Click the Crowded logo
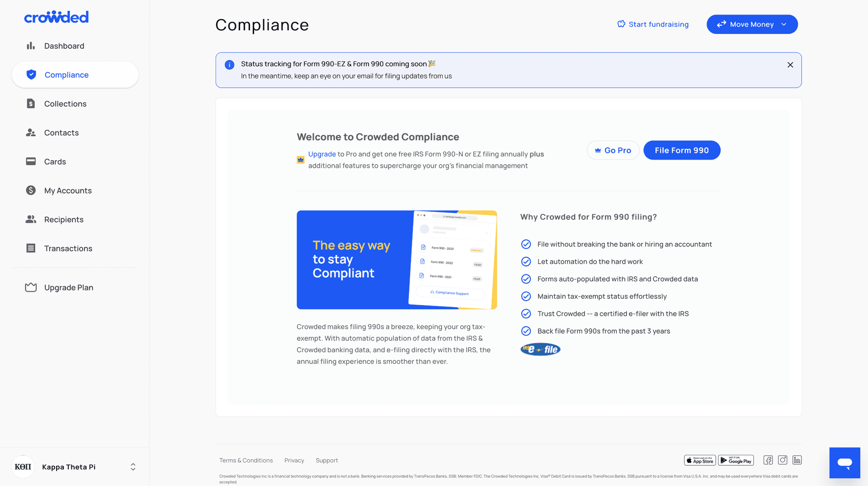 pyautogui.click(x=56, y=17)
